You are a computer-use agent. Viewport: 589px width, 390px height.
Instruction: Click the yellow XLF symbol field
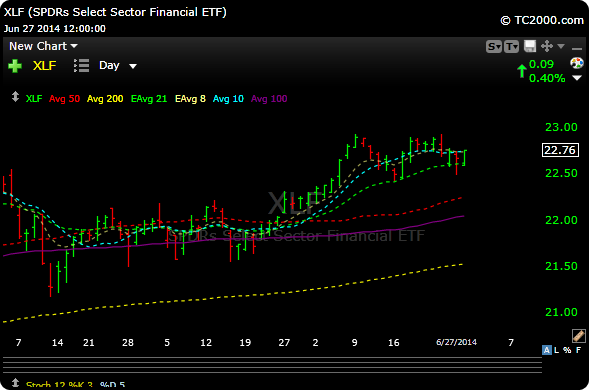tap(44, 66)
